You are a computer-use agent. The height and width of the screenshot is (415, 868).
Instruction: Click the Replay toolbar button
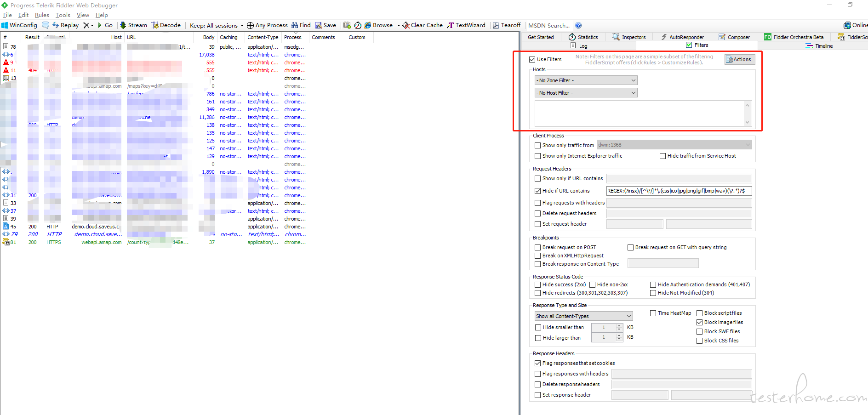click(x=66, y=25)
